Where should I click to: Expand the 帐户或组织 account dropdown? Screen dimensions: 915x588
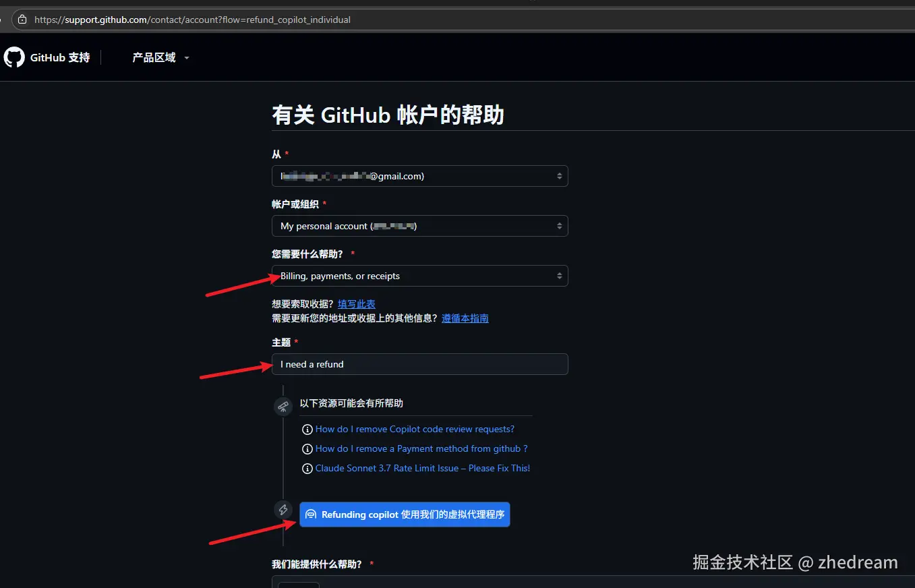click(419, 226)
